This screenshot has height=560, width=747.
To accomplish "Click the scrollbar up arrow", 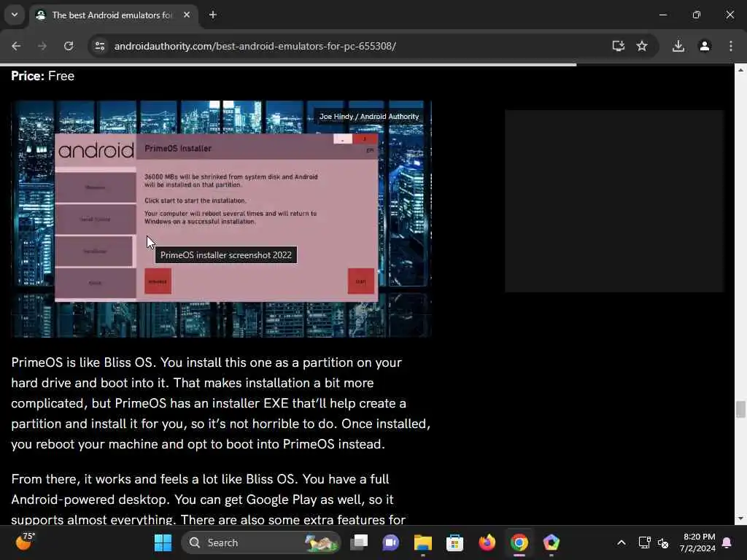I will (x=740, y=70).
